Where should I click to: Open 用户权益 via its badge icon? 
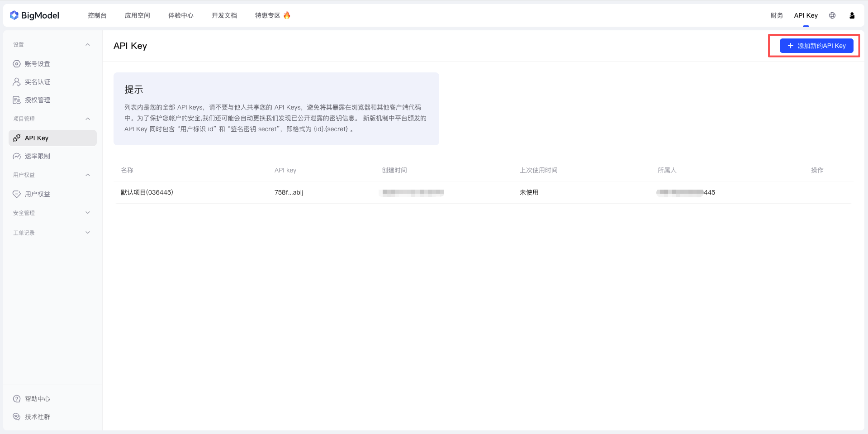click(17, 194)
